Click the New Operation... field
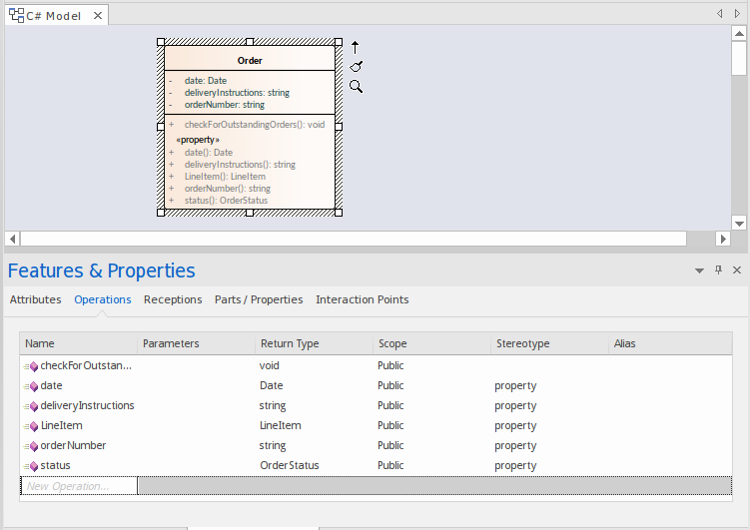This screenshot has height=530, width=750. coord(78,486)
